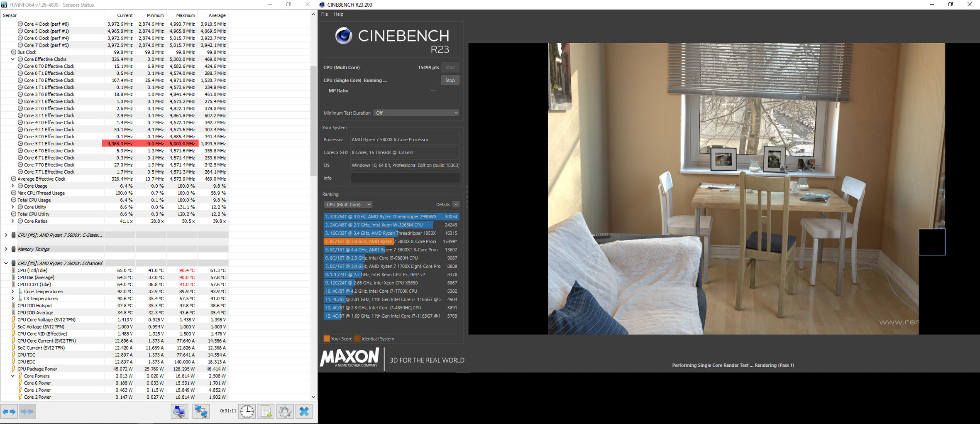Select ranking entry Intel Xeon W-3265M
Screen dimensions: 980x424
click(391, 225)
